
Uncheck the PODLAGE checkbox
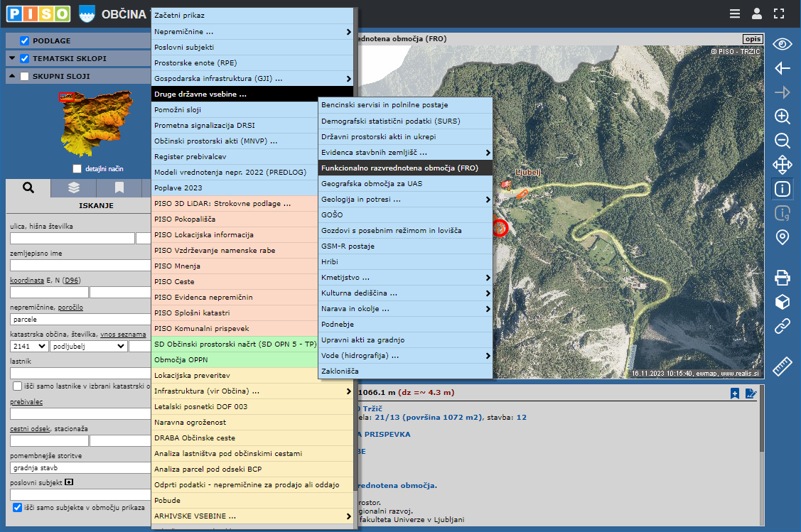(25, 40)
